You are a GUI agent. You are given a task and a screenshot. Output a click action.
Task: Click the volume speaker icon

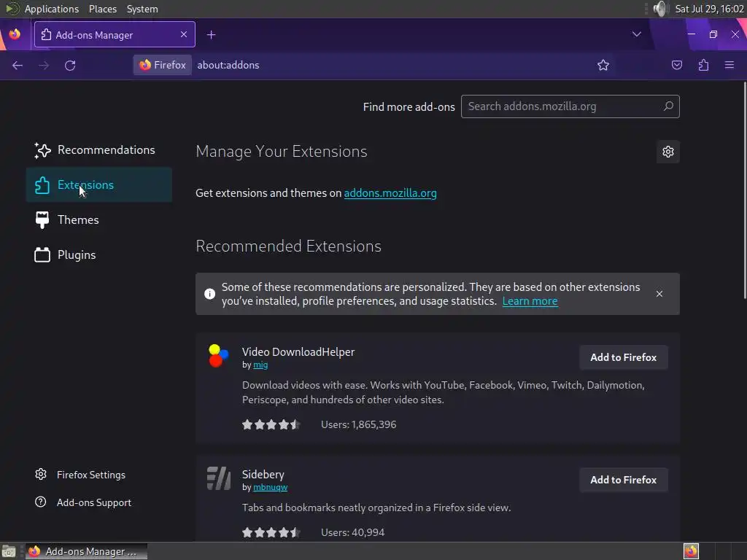pos(660,9)
